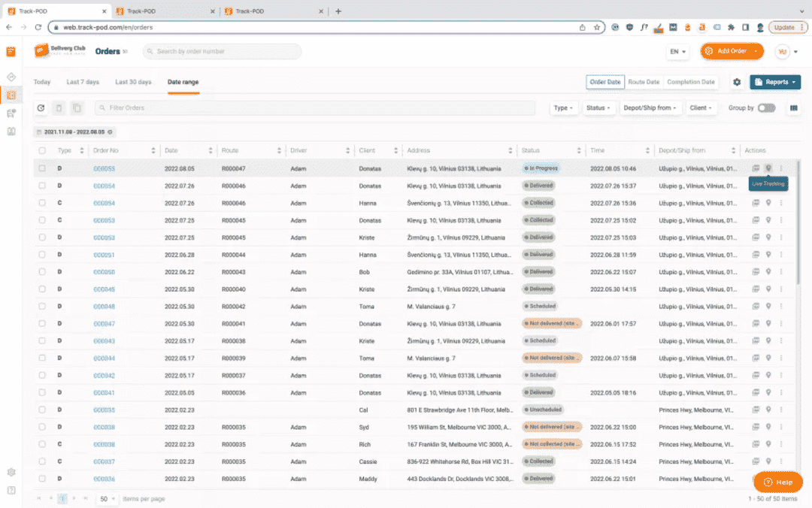Open the columns customization icon
812x508 pixels.
[793, 107]
